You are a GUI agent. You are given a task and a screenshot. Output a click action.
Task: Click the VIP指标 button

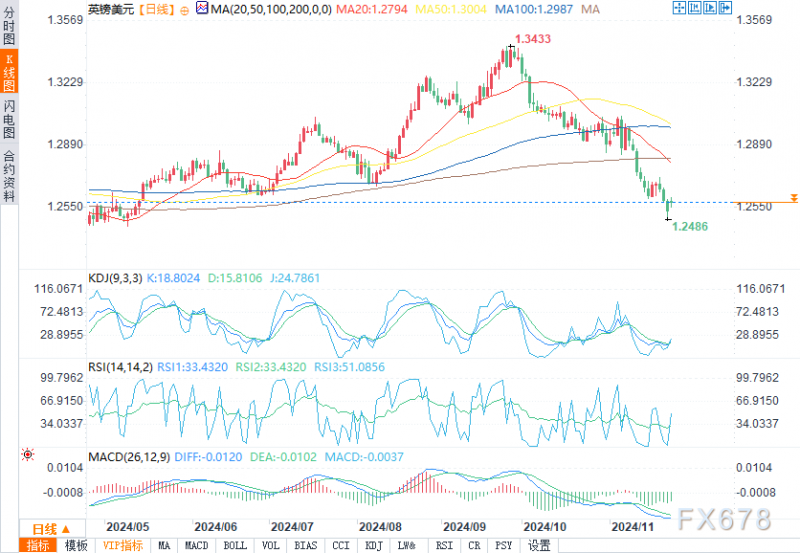click(x=122, y=545)
